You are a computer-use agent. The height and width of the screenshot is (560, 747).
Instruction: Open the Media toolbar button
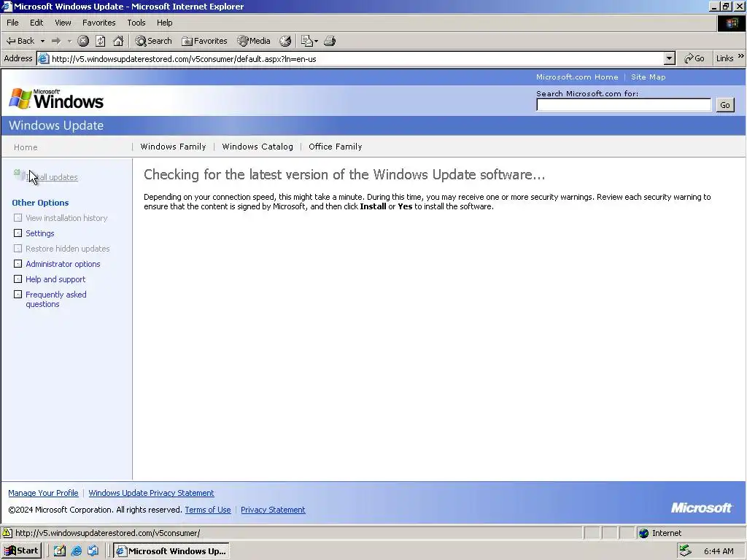click(254, 41)
